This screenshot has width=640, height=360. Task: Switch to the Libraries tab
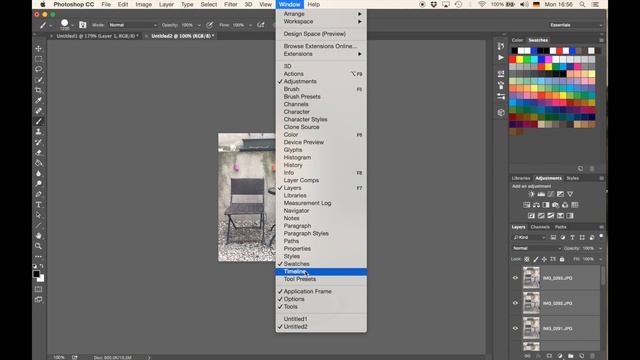click(x=521, y=178)
